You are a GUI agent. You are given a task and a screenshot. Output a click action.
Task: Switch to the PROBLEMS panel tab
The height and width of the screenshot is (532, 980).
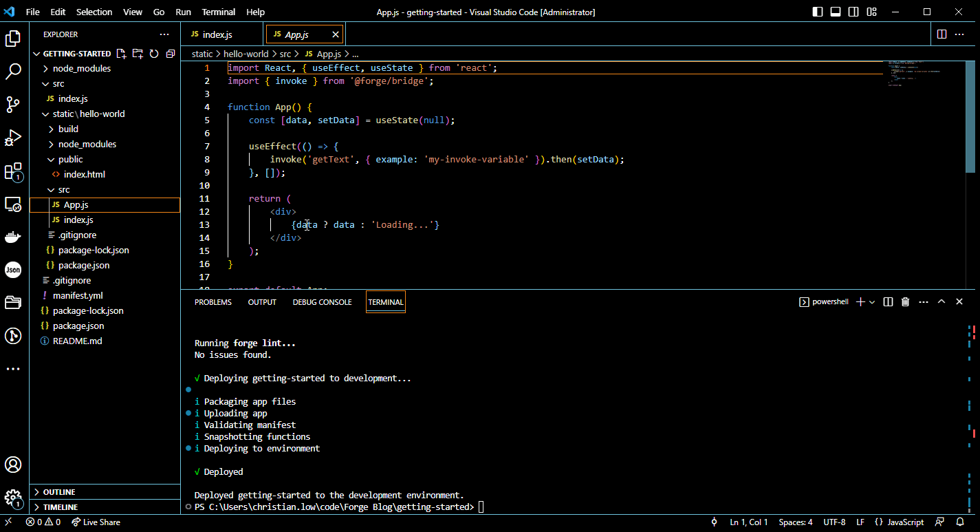pyautogui.click(x=213, y=302)
